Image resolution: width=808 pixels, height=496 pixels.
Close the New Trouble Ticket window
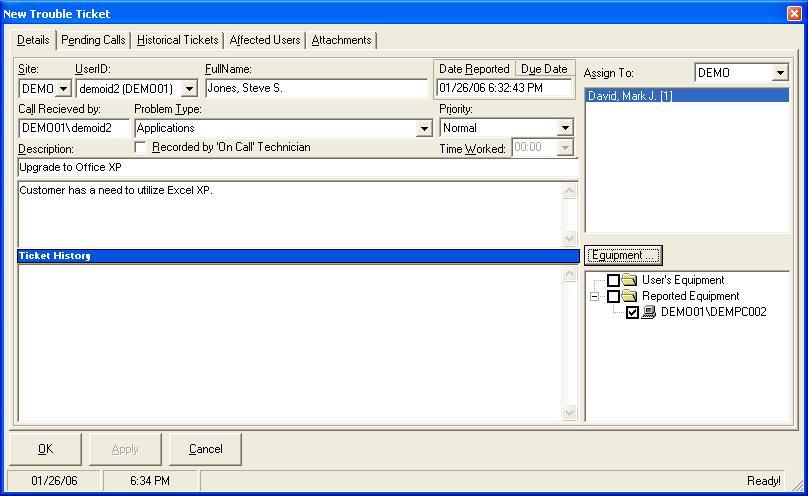[x=795, y=13]
